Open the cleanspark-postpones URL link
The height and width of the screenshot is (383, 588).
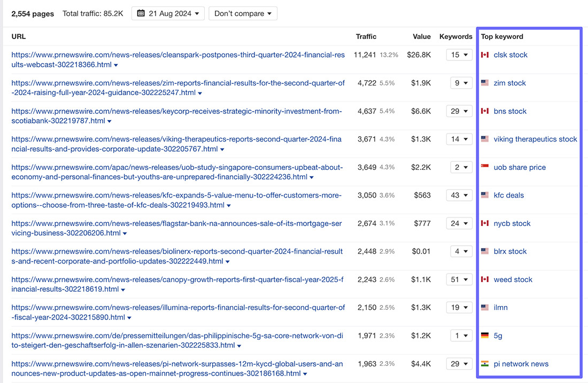tap(178, 60)
